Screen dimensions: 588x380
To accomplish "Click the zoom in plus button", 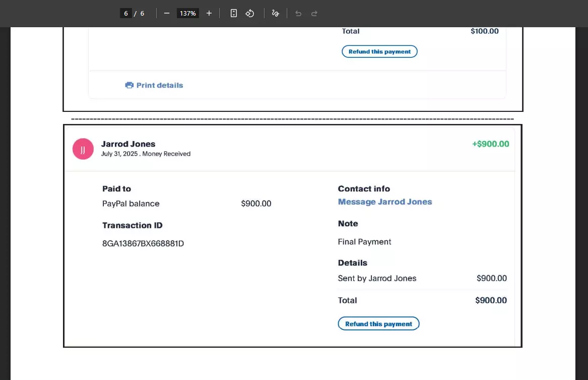I will click(209, 13).
